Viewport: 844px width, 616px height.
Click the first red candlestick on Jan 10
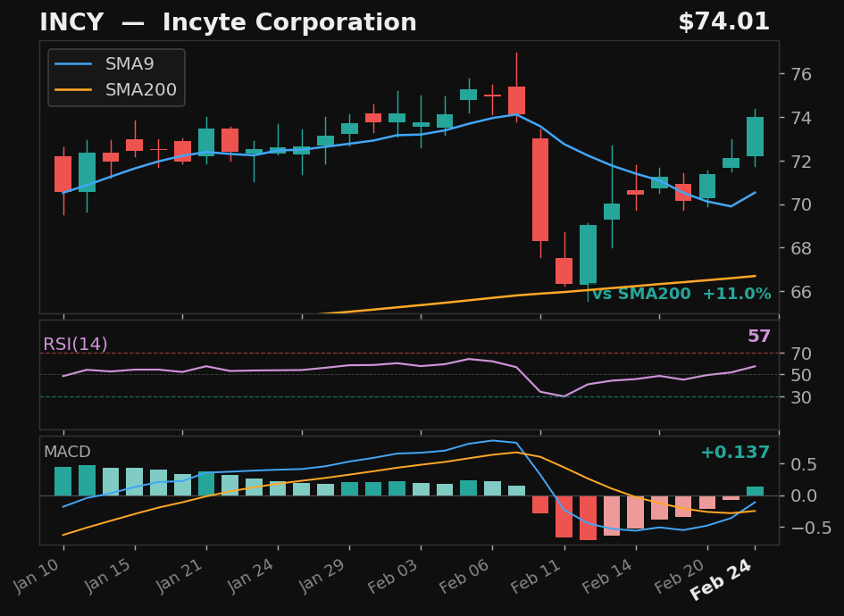click(x=63, y=174)
